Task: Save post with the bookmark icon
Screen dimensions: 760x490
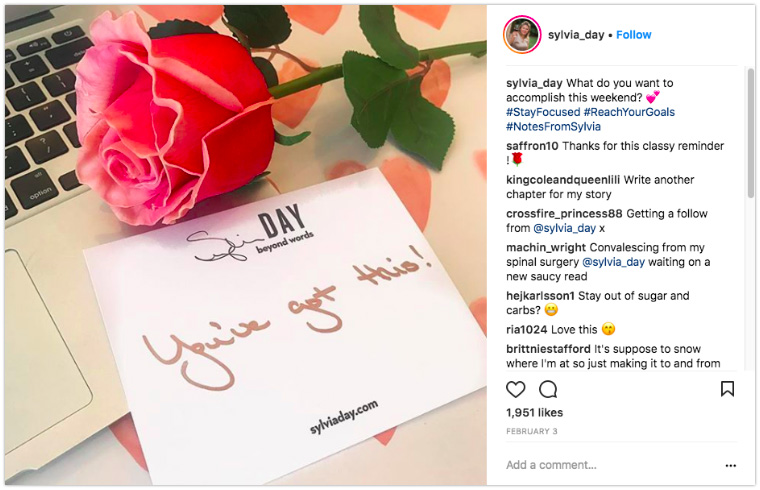Action: point(727,389)
